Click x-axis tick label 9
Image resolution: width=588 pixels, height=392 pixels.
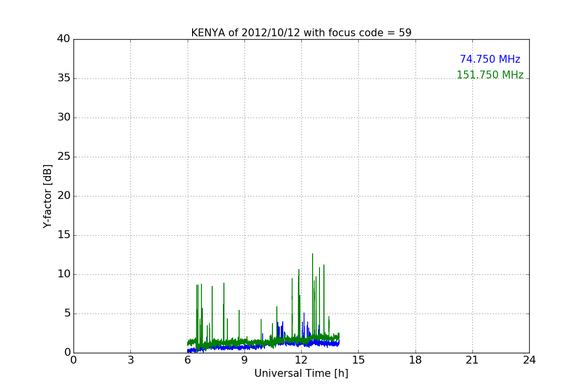(x=245, y=360)
